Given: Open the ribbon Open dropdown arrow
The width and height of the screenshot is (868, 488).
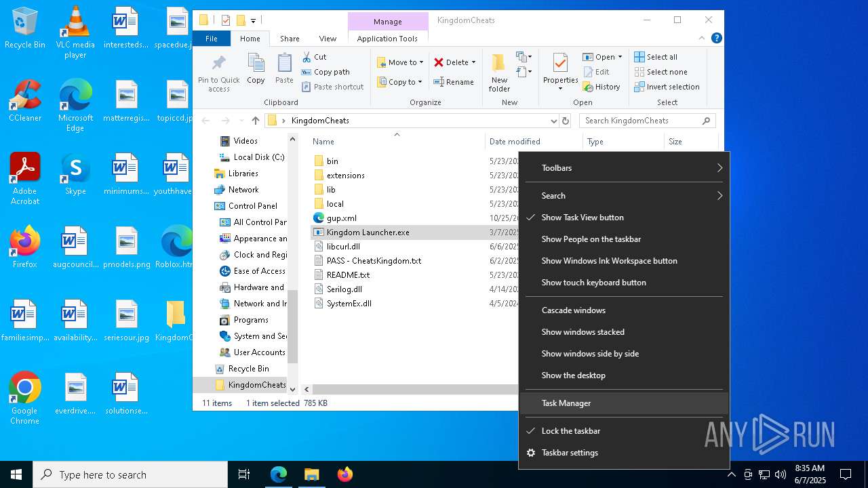Looking at the screenshot, I should coord(620,57).
